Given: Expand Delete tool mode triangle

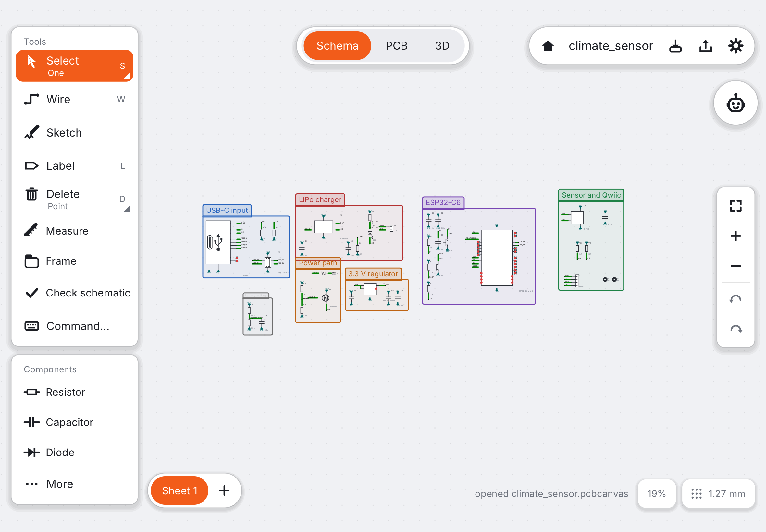Looking at the screenshot, I should coord(127,209).
